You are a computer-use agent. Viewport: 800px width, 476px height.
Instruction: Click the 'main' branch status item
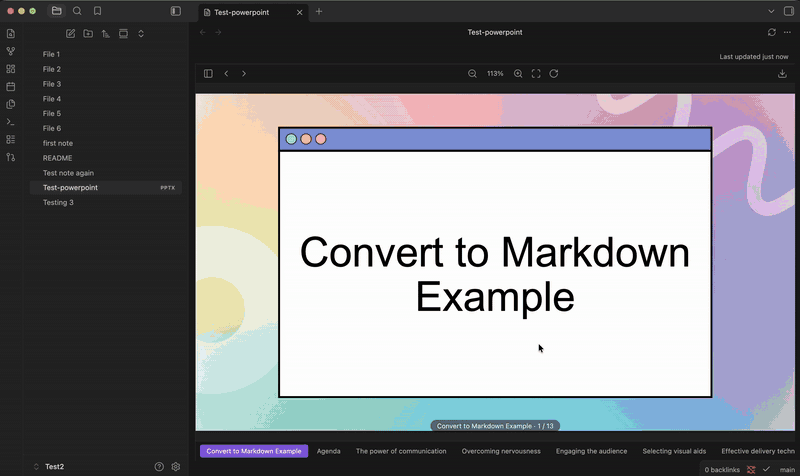click(787, 469)
